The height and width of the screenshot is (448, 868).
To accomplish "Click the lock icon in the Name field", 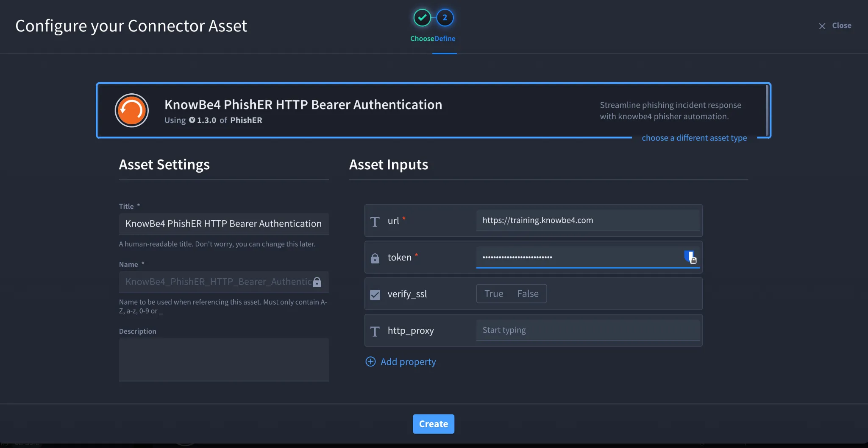I will [317, 282].
